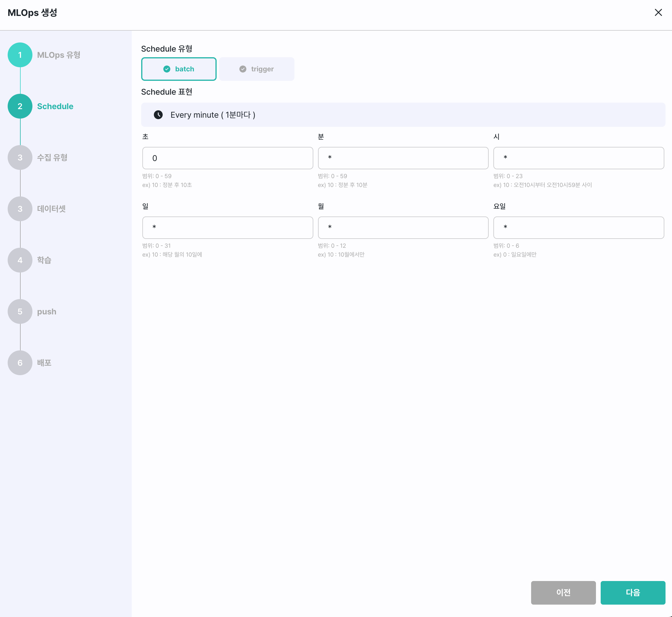Click the clock icon beside Every minute
The width and height of the screenshot is (672, 617).
tap(158, 115)
